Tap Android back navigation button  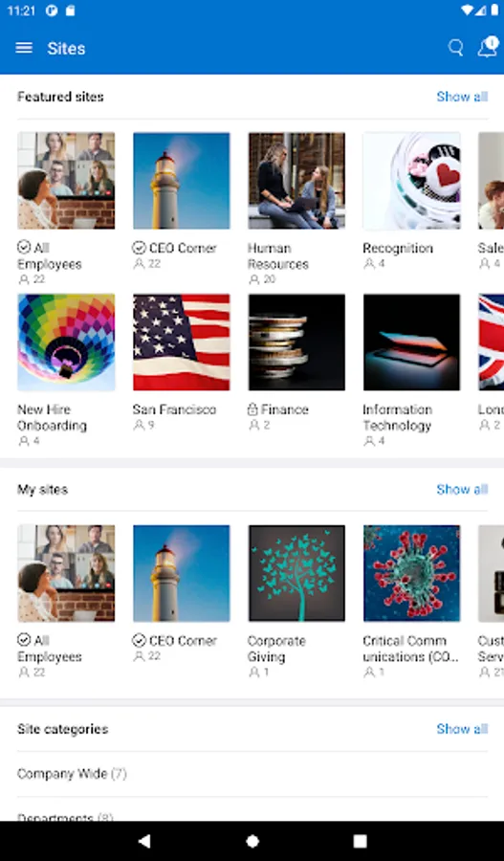[143, 841]
